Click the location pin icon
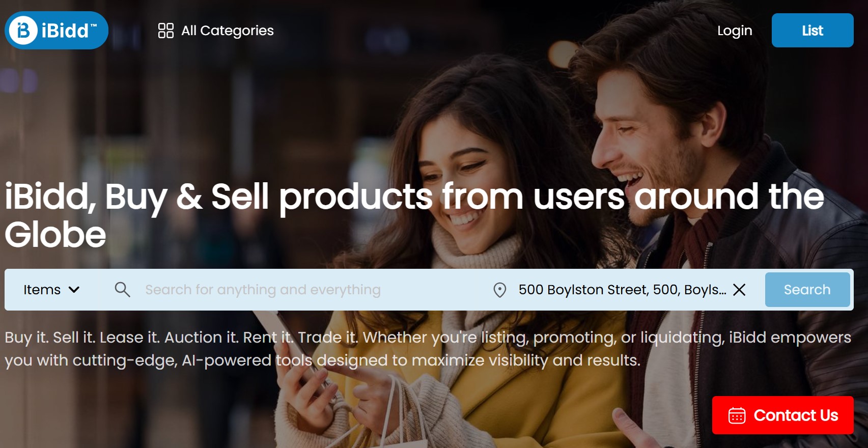This screenshot has height=448, width=868. pyautogui.click(x=500, y=290)
